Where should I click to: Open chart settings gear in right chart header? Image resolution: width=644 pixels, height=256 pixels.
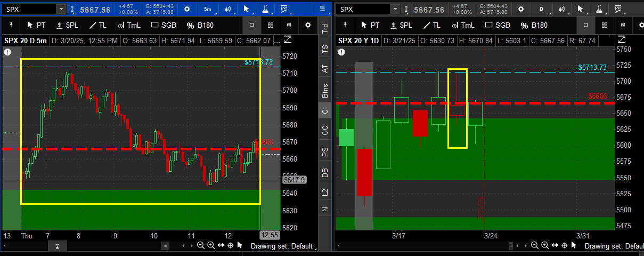pos(520,9)
